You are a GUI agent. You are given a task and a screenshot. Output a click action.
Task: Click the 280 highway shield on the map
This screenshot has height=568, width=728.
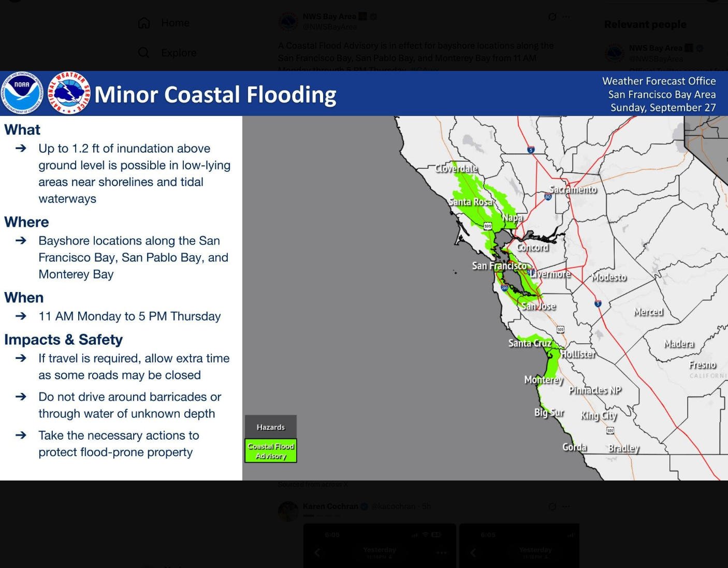(x=504, y=288)
